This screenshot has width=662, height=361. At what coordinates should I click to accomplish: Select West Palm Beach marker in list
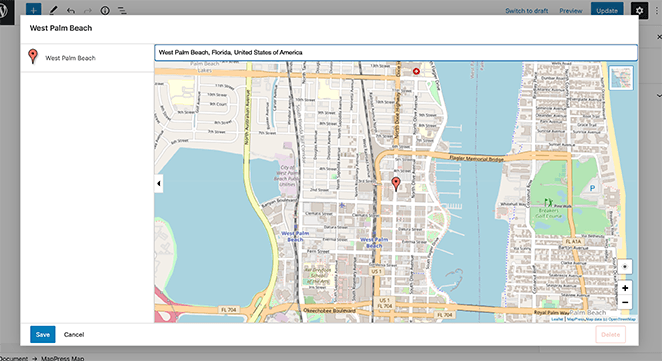click(x=87, y=57)
